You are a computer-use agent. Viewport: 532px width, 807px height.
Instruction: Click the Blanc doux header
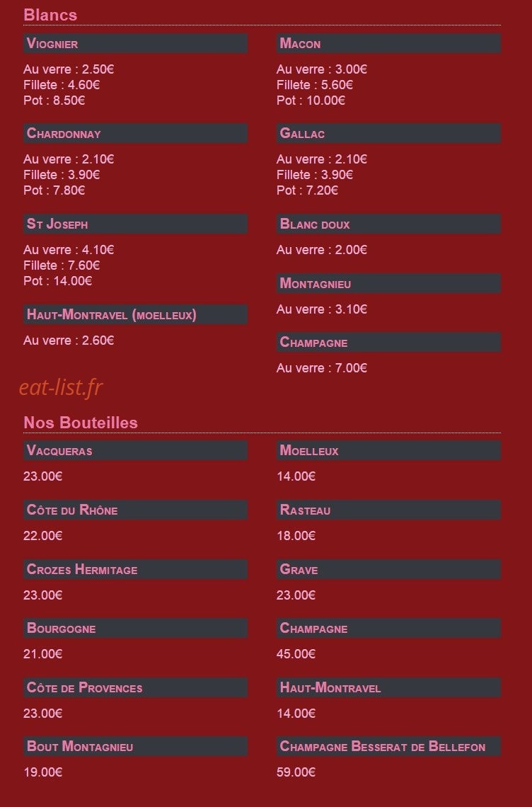pyautogui.click(x=388, y=224)
